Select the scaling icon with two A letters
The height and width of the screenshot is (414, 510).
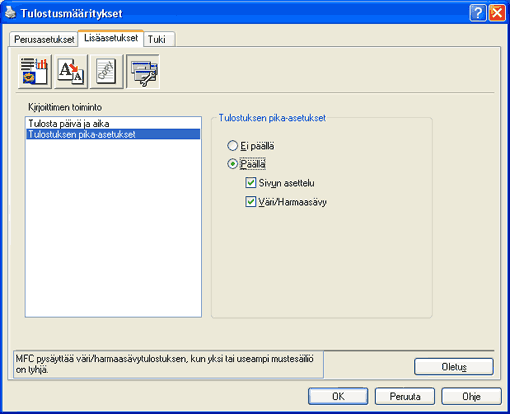click(71, 71)
